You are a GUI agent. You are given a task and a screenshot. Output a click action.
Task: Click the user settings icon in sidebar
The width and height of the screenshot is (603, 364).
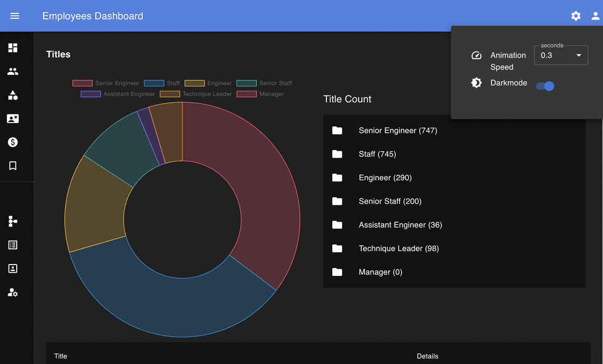[x=13, y=292]
